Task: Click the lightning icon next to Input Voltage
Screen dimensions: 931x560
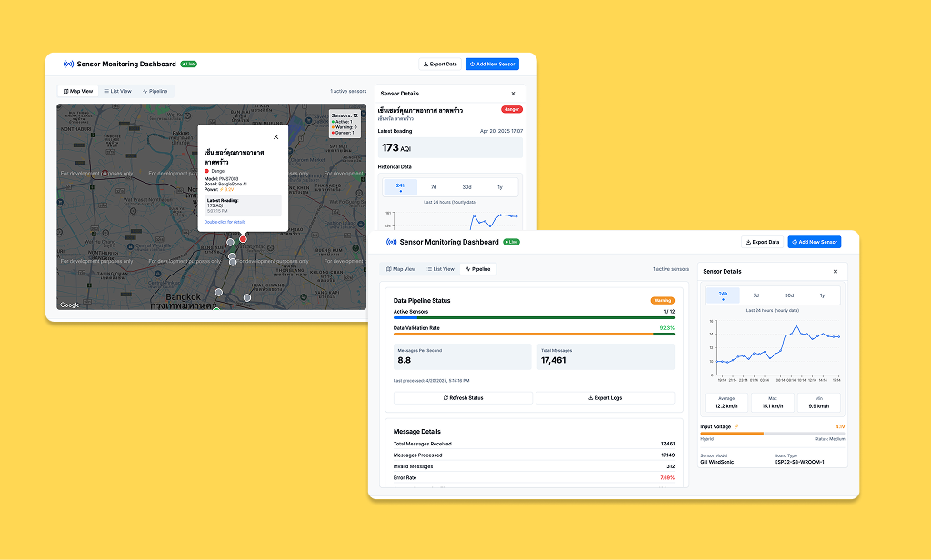Action: [737, 425]
